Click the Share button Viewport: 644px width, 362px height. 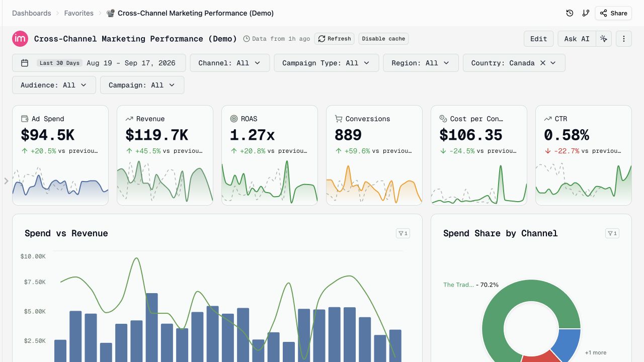(613, 13)
